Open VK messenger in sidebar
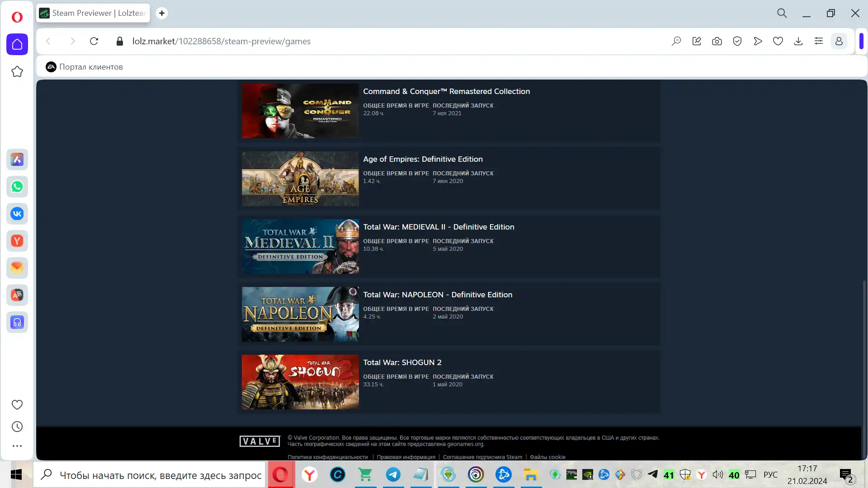 coord(17,214)
